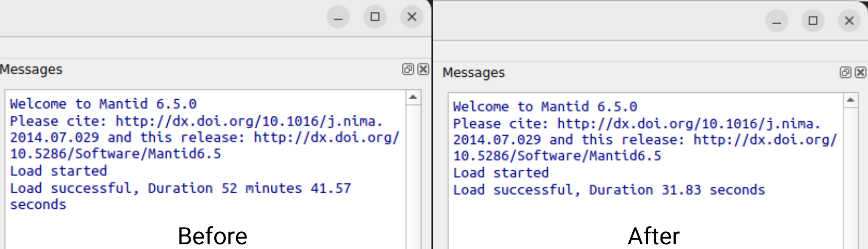Click the scrollbar track of After messages log
The height and width of the screenshot is (249, 868).
click(x=850, y=172)
